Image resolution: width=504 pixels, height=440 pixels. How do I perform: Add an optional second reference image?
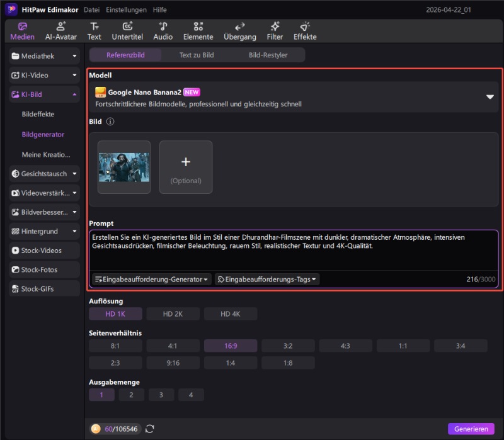pos(186,167)
